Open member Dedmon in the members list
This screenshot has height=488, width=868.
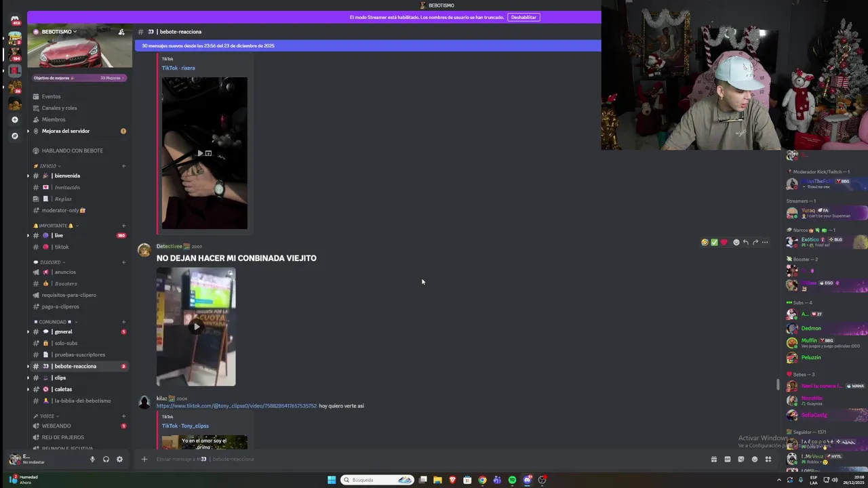click(827, 329)
